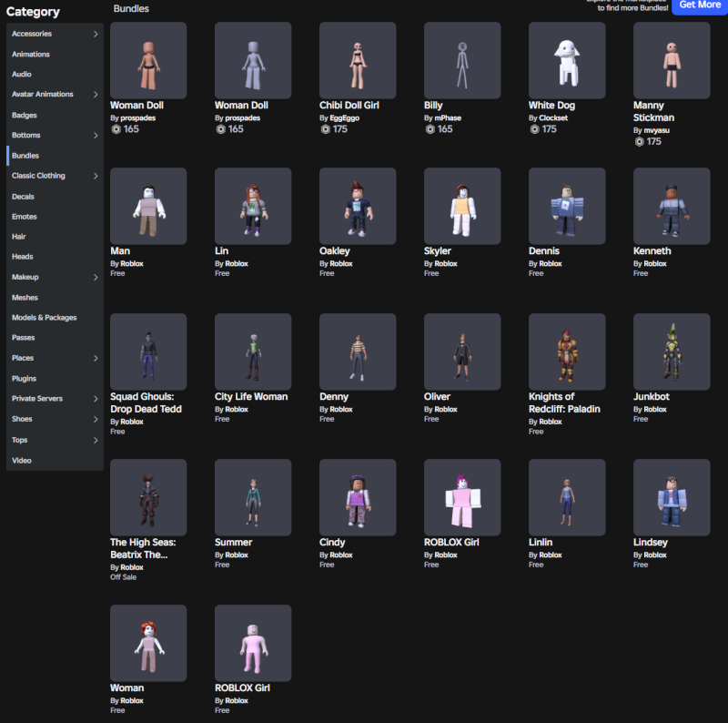Image resolution: width=728 pixels, height=723 pixels.
Task: Click the Cindy bundle title
Action: click(x=332, y=543)
